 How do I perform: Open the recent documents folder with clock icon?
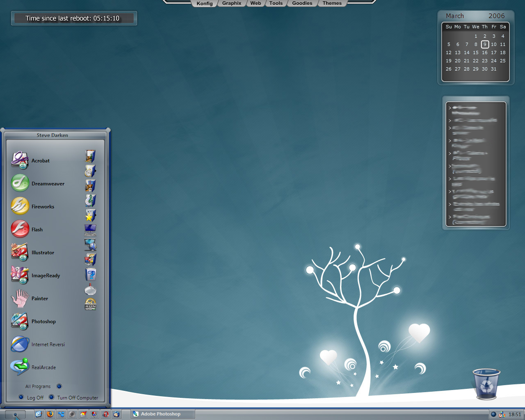click(90, 171)
